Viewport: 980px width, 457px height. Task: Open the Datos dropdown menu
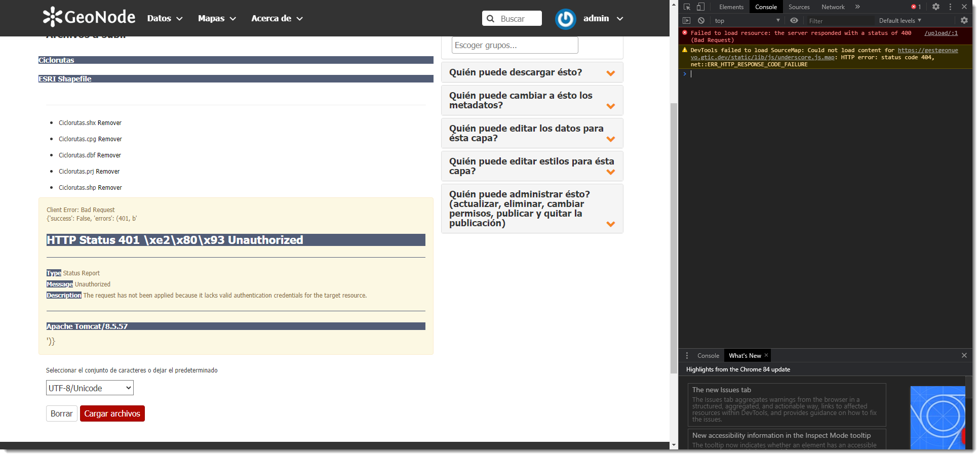click(165, 18)
